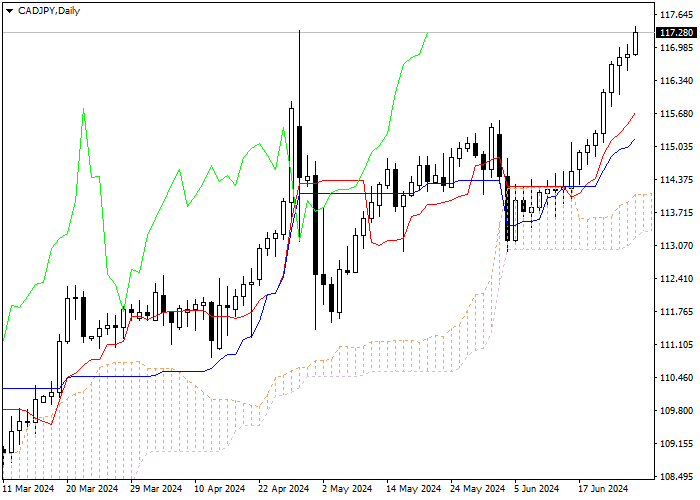Click the 20 Mar 2024 date label
The image size is (700, 500).
tap(92, 489)
